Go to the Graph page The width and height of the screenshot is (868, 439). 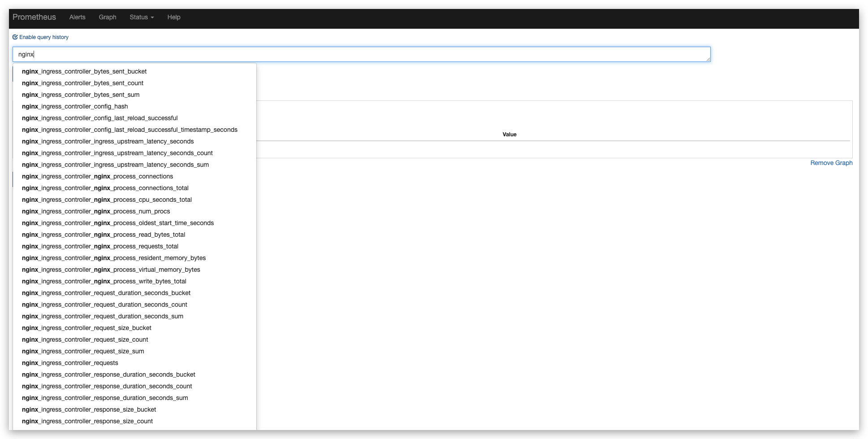click(x=108, y=17)
